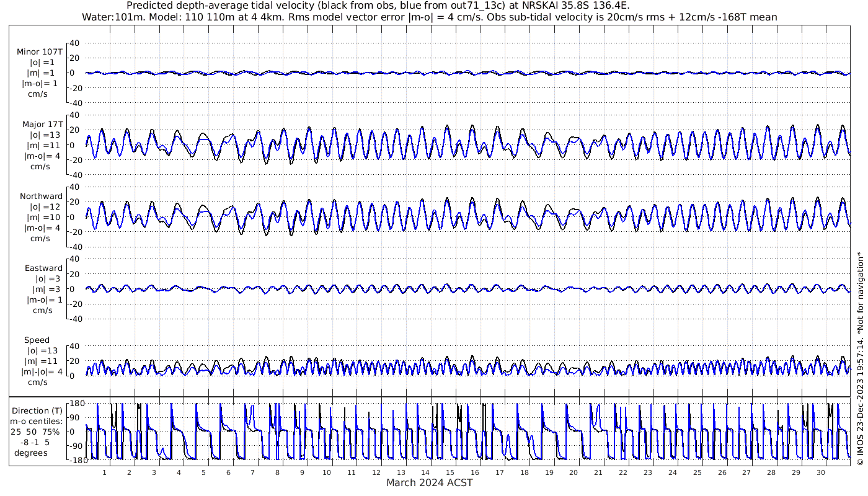Click the day 22 tick label on the time axis
This screenshot has width=868, height=496.
(623, 472)
